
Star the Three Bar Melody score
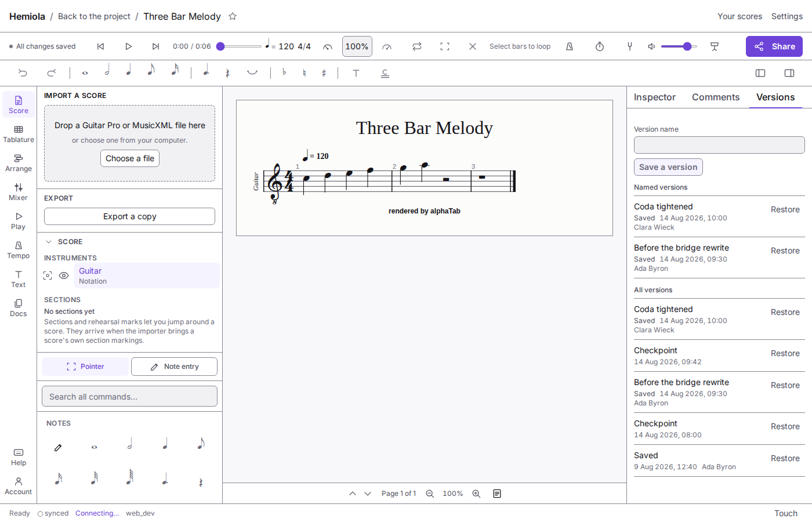pyautogui.click(x=233, y=16)
